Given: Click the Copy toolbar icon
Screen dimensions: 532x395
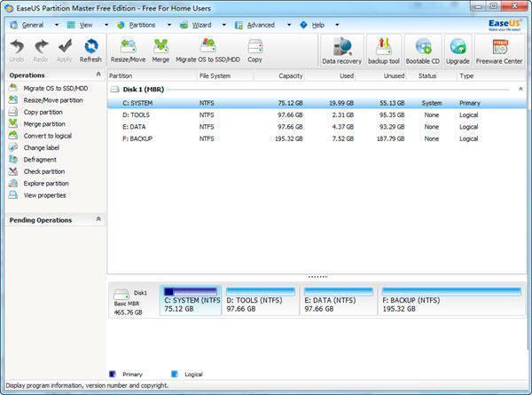Looking at the screenshot, I should point(254,48).
